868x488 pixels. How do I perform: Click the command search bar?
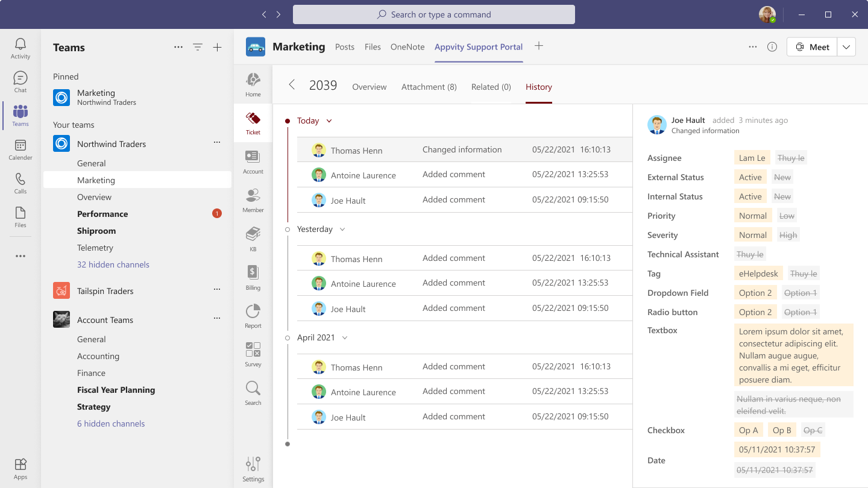(433, 14)
